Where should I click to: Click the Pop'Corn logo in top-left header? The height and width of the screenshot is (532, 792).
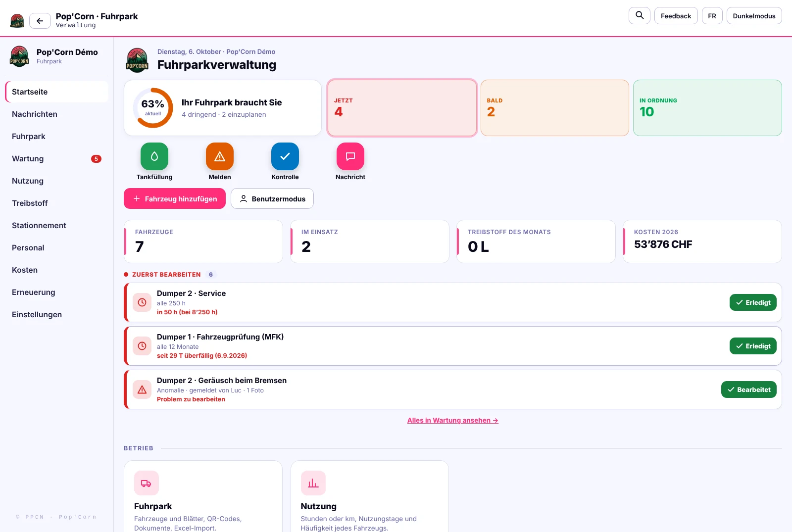click(17, 21)
